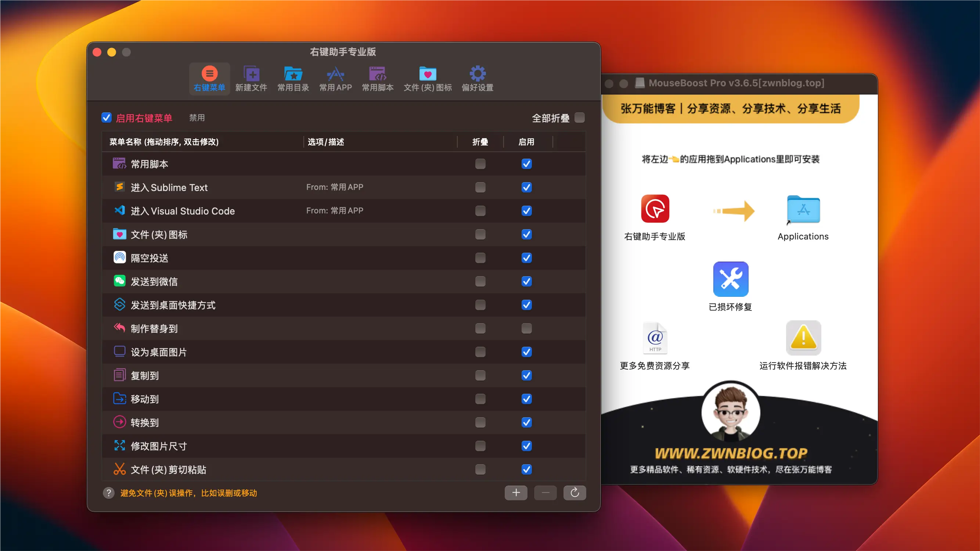The width and height of the screenshot is (980, 551).
Task: Click the 移动到 folder arrow icon
Action: point(119,399)
